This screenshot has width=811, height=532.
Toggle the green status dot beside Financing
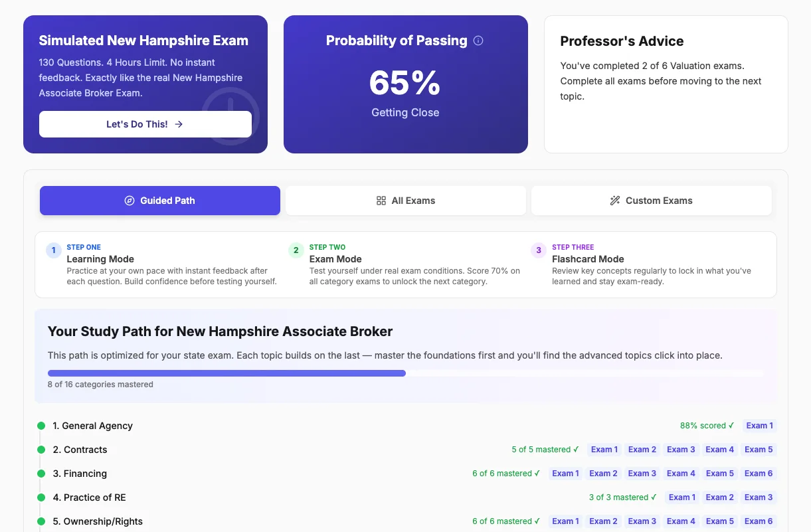pos(41,474)
